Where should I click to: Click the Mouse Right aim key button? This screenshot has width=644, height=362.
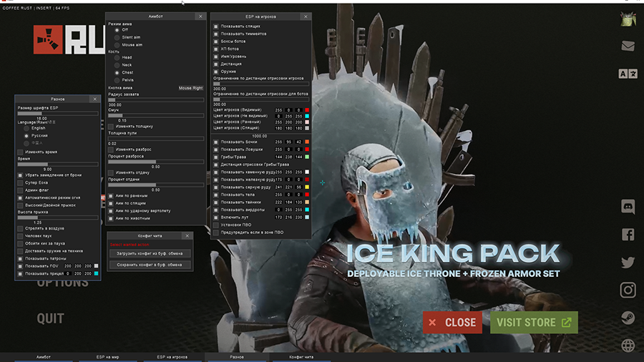pos(191,88)
